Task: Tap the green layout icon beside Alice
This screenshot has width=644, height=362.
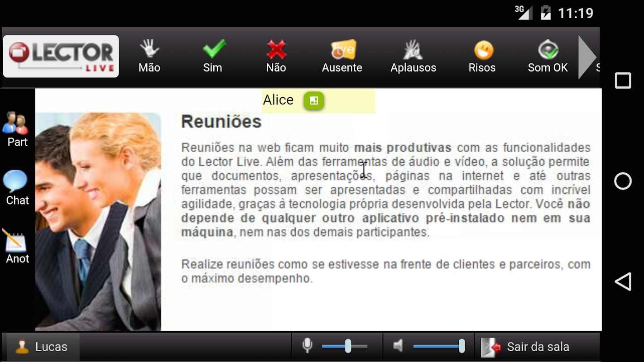Action: coord(314,100)
